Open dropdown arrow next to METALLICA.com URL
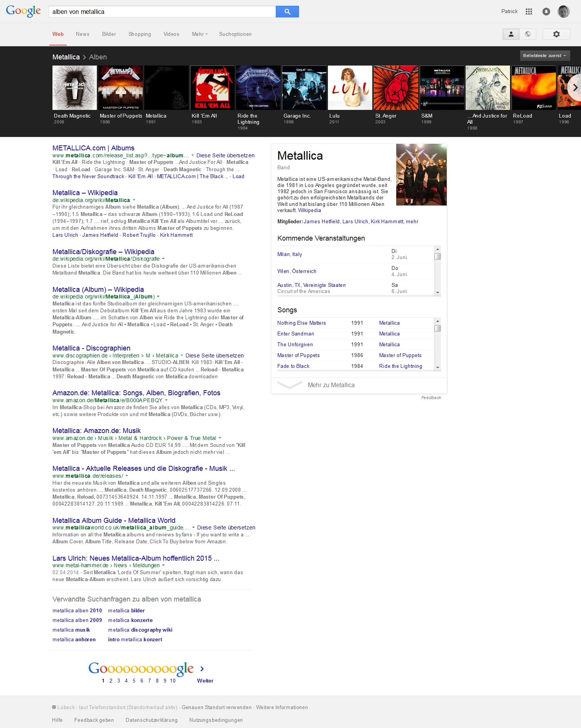 point(193,155)
